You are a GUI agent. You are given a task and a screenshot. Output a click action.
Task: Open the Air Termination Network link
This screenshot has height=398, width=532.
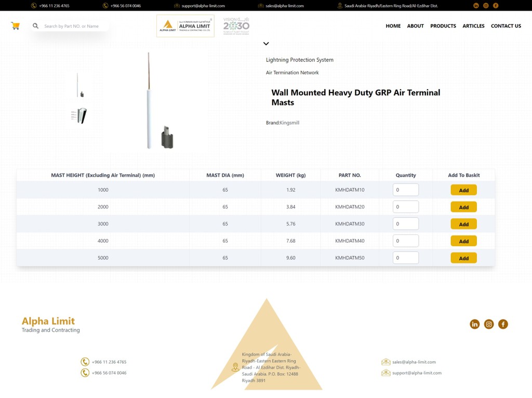pyautogui.click(x=292, y=73)
